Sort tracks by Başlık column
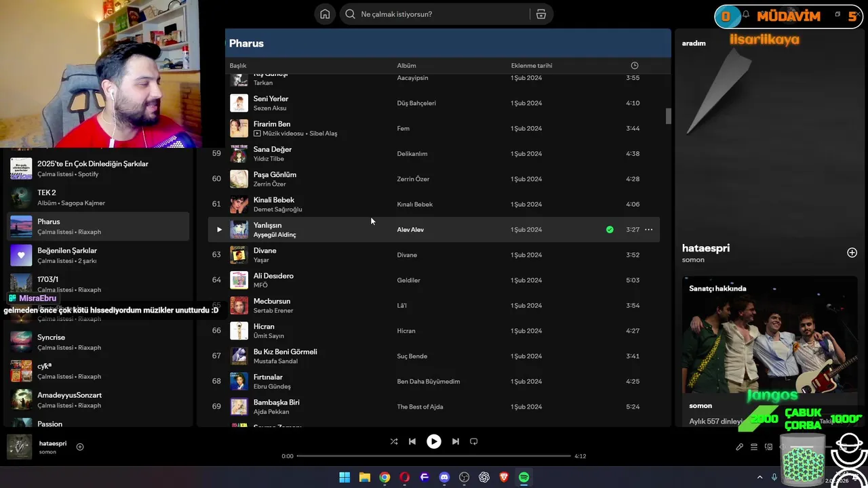This screenshot has height=488, width=868. tap(238, 66)
